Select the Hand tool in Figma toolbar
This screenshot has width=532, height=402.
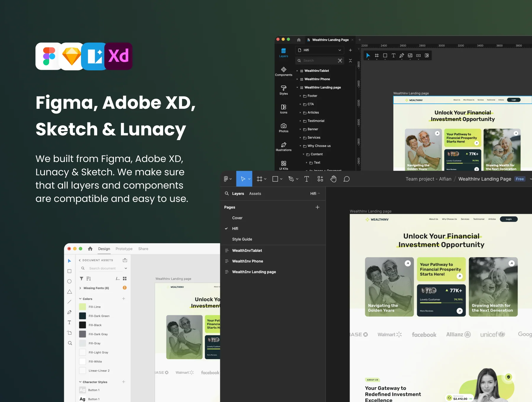tap(333, 179)
